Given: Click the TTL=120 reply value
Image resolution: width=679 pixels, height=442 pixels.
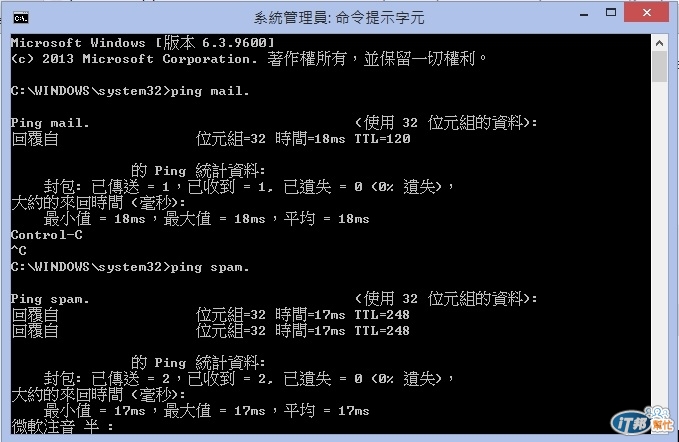Looking at the screenshot, I should coord(382,139).
